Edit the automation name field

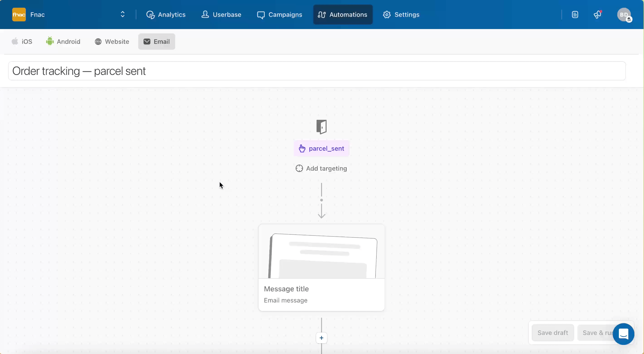317,71
